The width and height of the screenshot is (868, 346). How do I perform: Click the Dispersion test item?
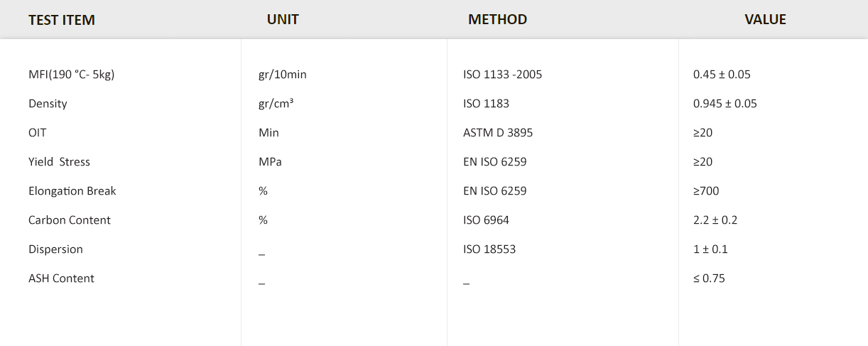(x=55, y=249)
